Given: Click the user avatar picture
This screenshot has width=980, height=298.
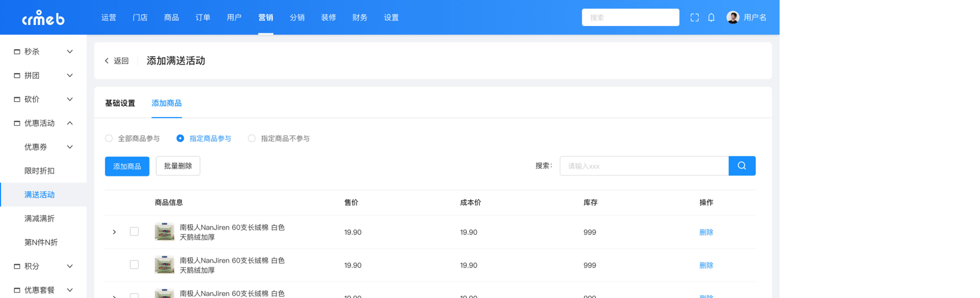Looking at the screenshot, I should 733,17.
